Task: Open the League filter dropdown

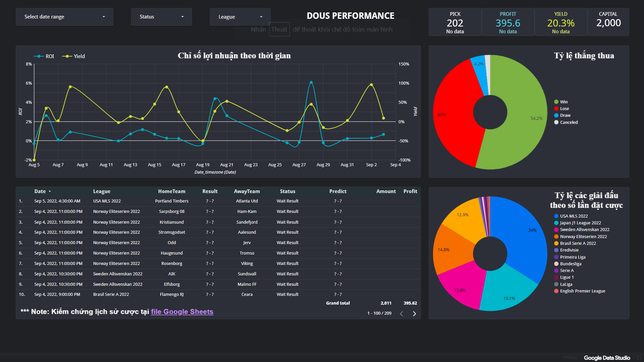Action: click(240, 17)
